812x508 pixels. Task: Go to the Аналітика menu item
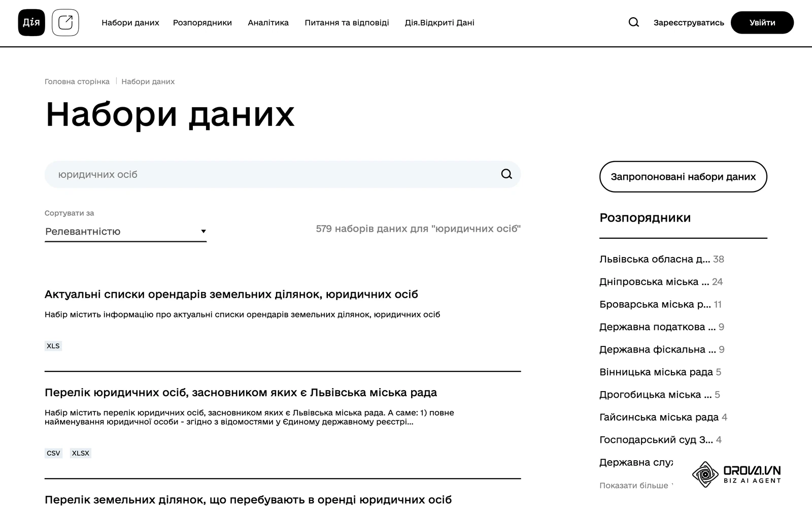click(x=268, y=23)
